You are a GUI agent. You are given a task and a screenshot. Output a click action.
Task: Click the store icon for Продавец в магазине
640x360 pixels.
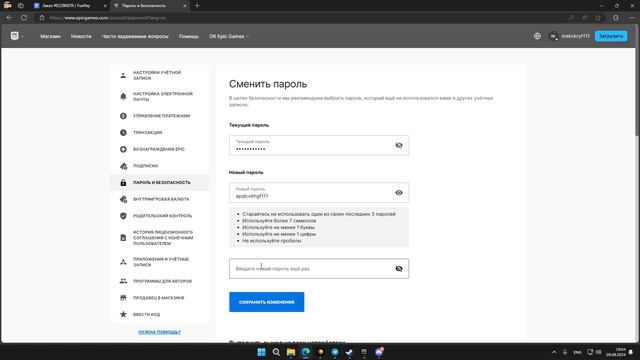123,298
